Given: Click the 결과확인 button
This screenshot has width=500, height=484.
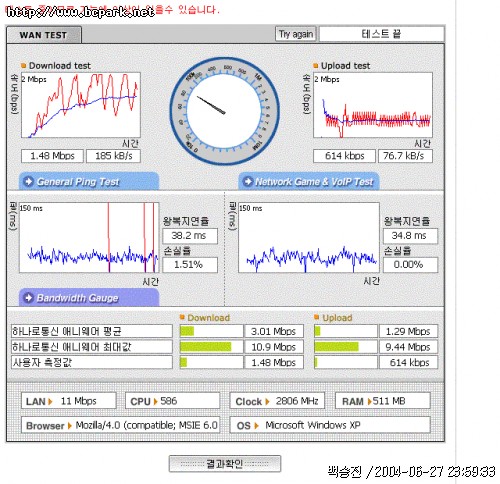Looking at the screenshot, I should [x=225, y=464].
